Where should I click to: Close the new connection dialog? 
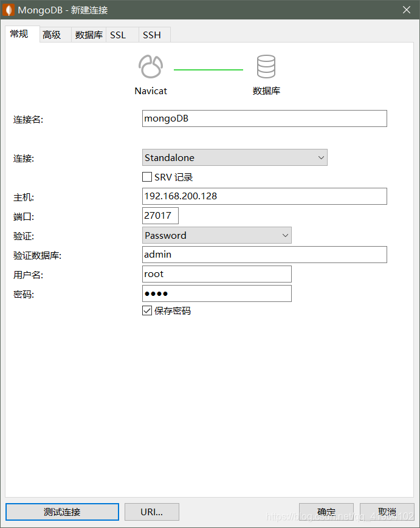[x=407, y=10]
